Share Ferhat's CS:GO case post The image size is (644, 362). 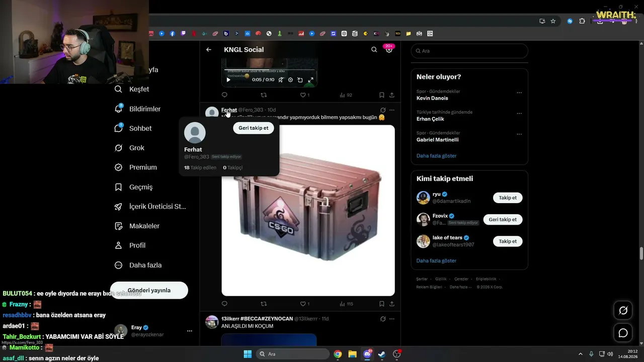(x=392, y=304)
